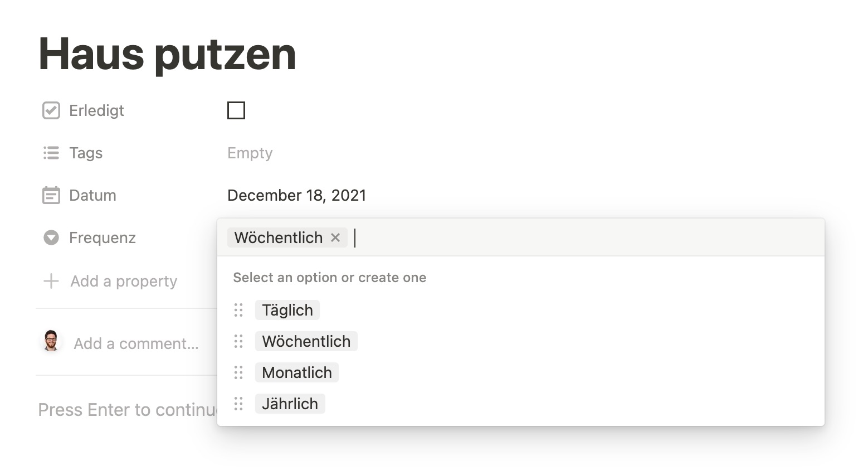
Task: Click the Datum calendar icon
Action: point(51,195)
